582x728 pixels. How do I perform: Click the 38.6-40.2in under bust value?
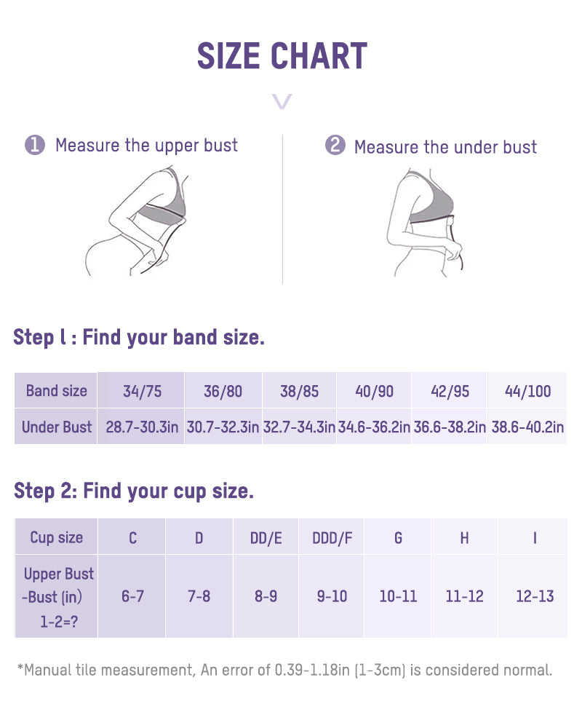[x=528, y=427]
